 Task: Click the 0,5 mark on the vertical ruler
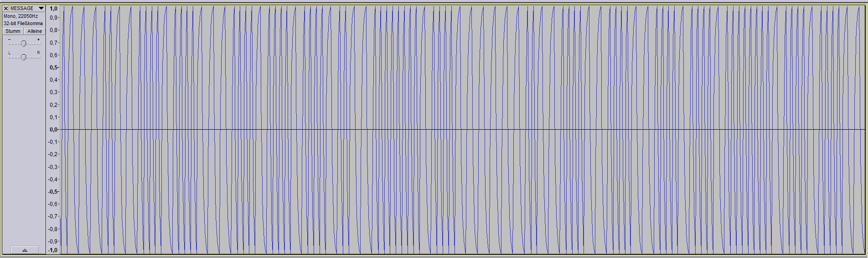pos(53,68)
